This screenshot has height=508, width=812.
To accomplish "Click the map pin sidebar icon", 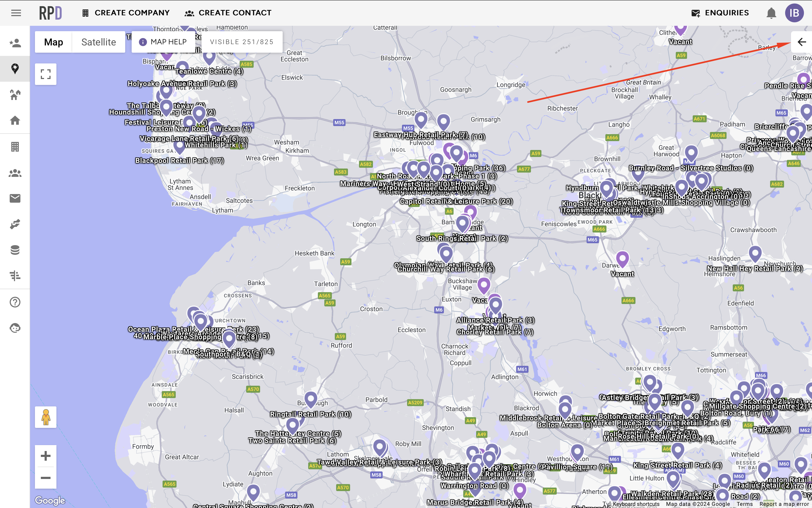I will (x=15, y=69).
